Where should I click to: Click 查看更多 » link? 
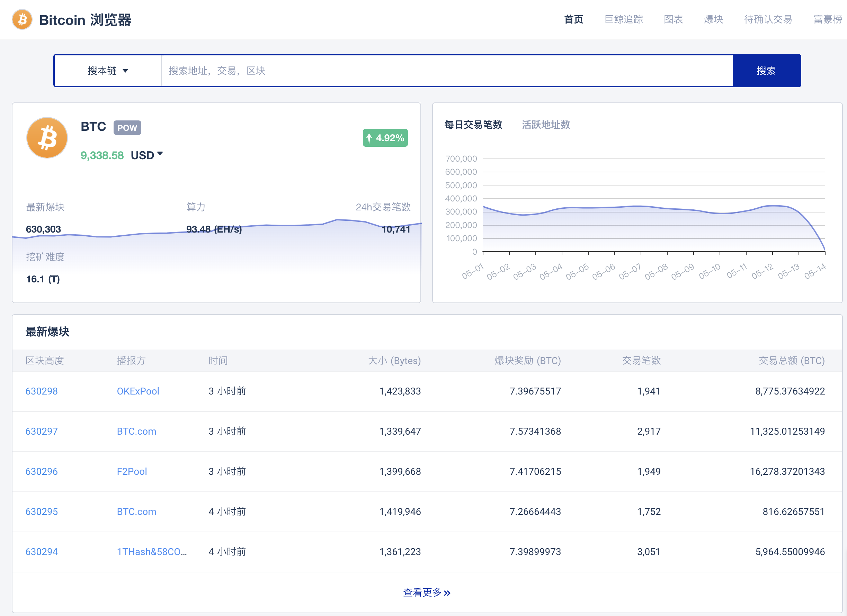coord(427,592)
